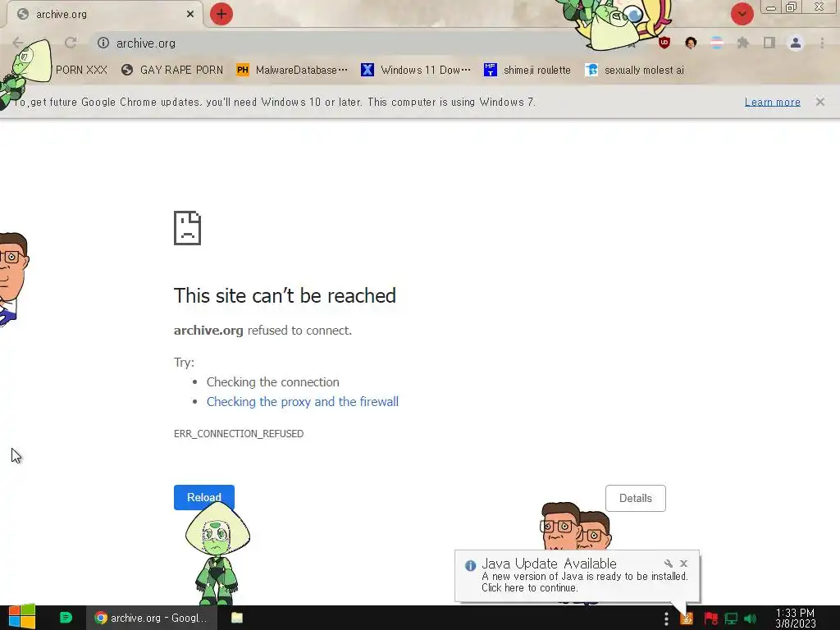Minimize the Chrome window
The width and height of the screenshot is (840, 630).
pyautogui.click(x=771, y=7)
